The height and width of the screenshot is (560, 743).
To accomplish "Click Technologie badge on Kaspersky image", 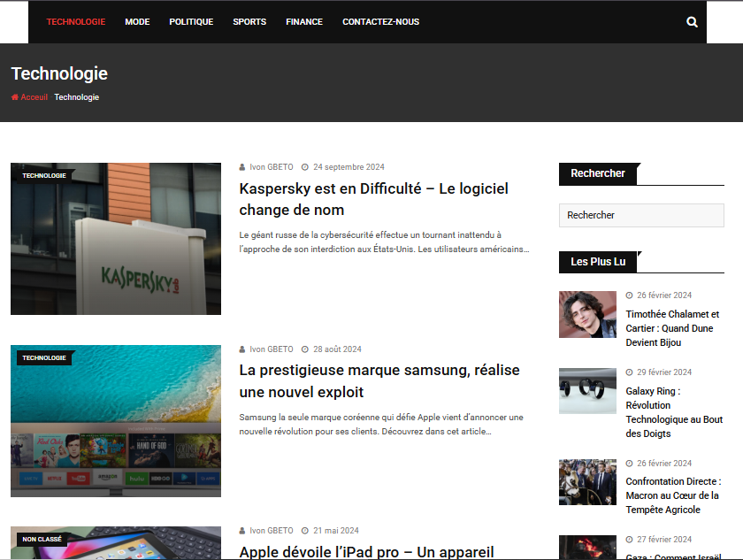I will 44,176.
